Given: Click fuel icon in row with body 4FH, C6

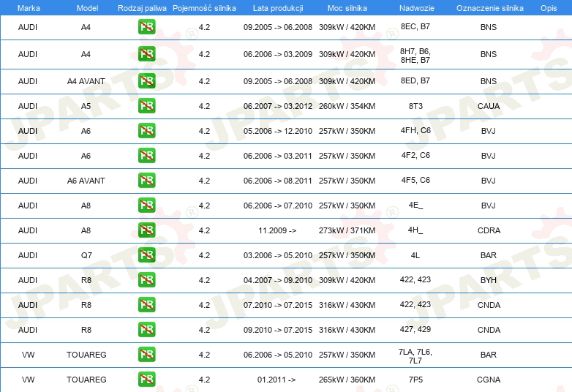Looking at the screenshot, I should coord(146,131).
